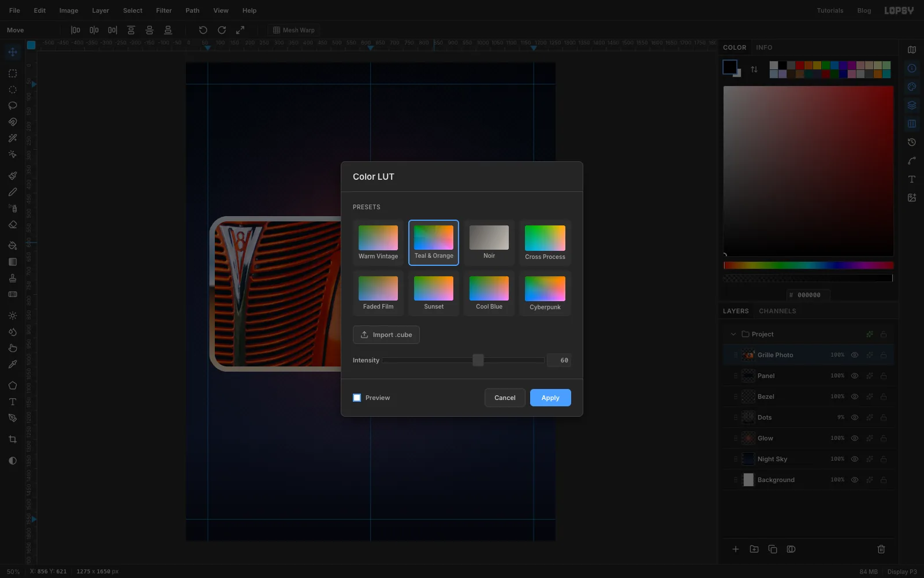Viewport: 924px width, 578px height.
Task: Select the Warm Vintage preset
Action: pos(378,243)
